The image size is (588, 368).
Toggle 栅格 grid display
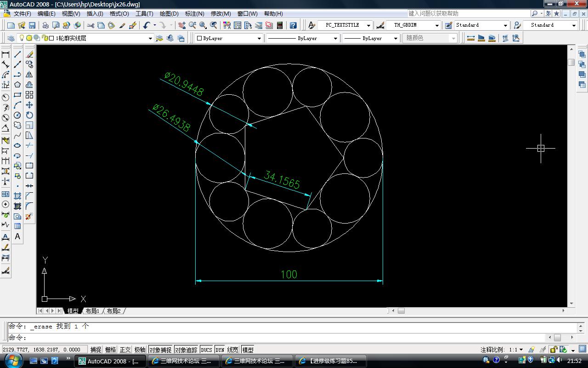coord(111,350)
